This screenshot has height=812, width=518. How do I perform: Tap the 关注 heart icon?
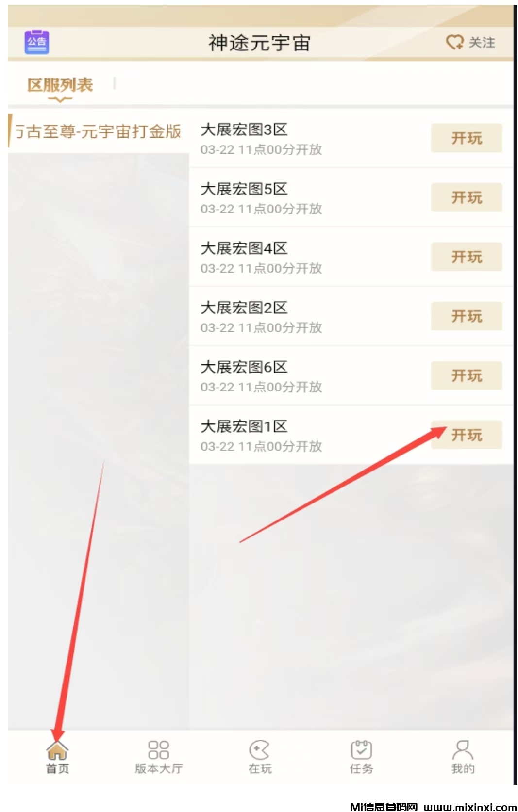click(x=455, y=43)
